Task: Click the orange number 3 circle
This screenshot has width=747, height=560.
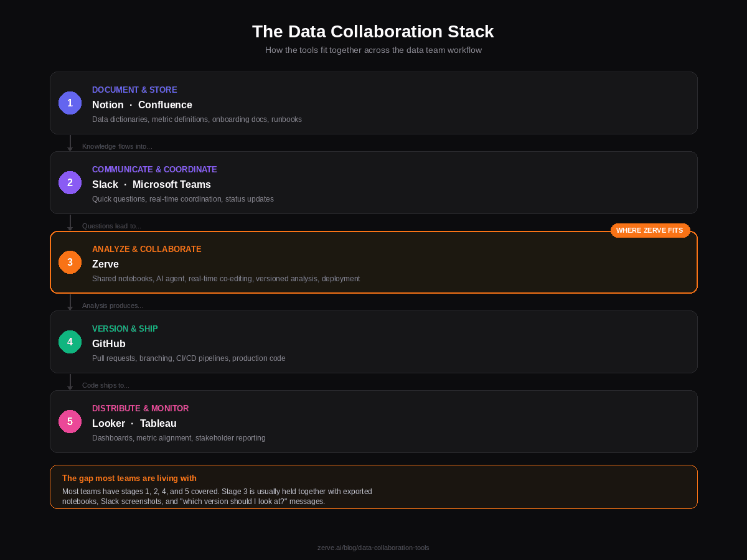Action: (70, 262)
